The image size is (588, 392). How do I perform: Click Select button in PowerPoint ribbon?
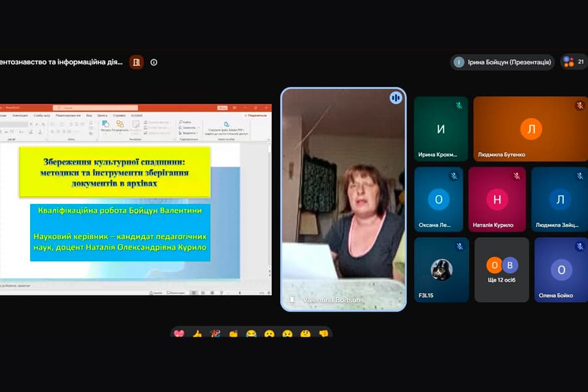(x=188, y=133)
